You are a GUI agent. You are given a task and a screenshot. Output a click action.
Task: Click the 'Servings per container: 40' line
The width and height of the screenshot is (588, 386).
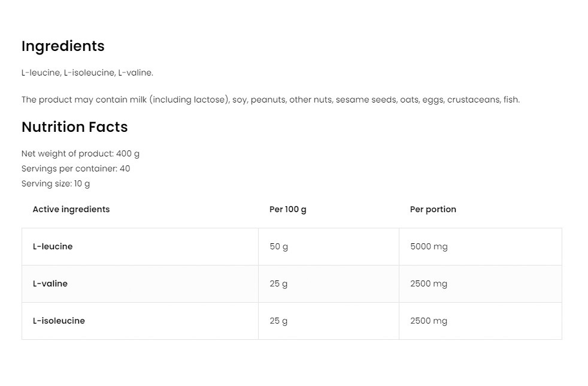click(x=75, y=168)
